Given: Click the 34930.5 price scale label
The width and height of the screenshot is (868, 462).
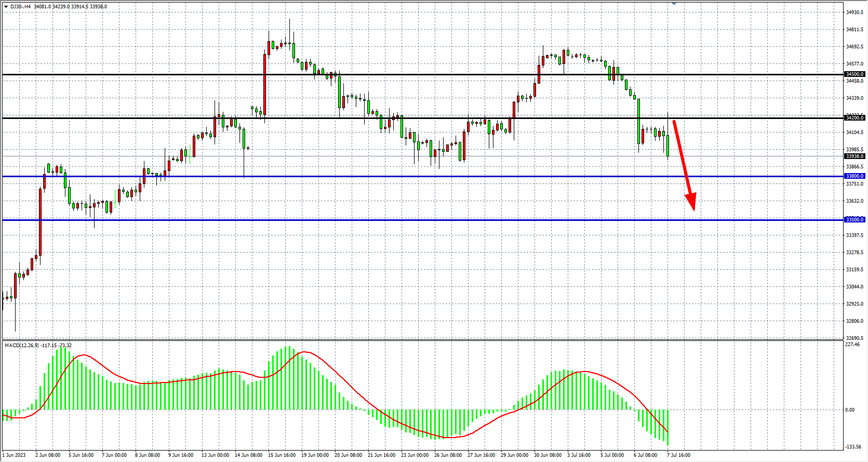Looking at the screenshot, I should point(854,12).
